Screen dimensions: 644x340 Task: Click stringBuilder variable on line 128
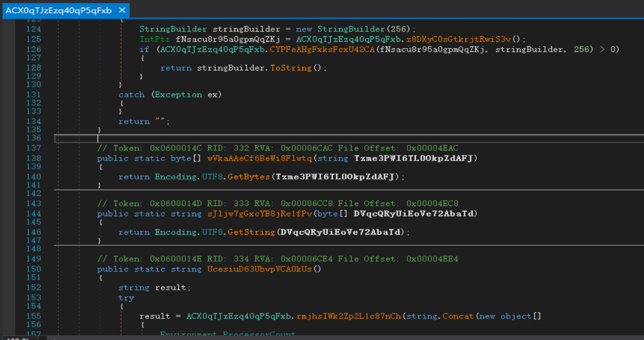[x=231, y=68]
